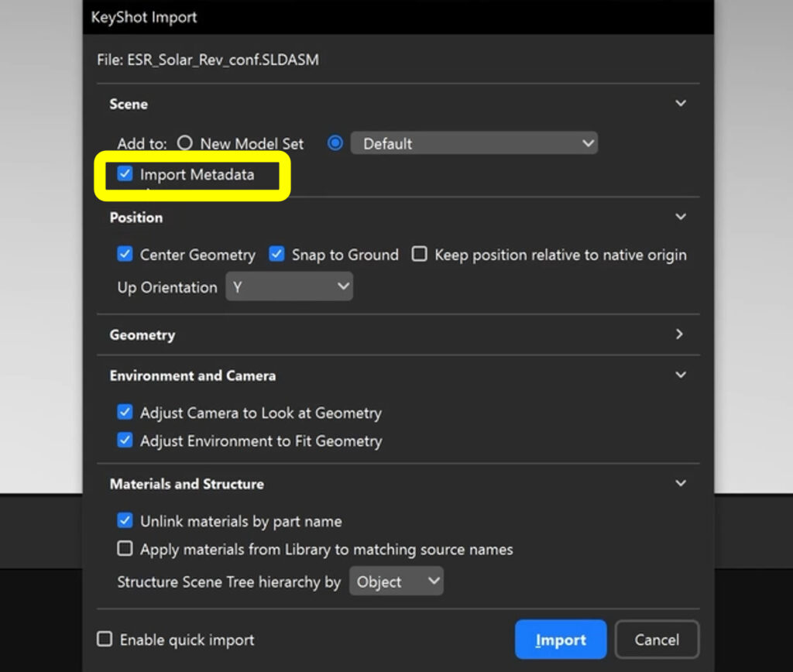
Task: Disable the Snap to Ground checkbox
Action: 276,254
